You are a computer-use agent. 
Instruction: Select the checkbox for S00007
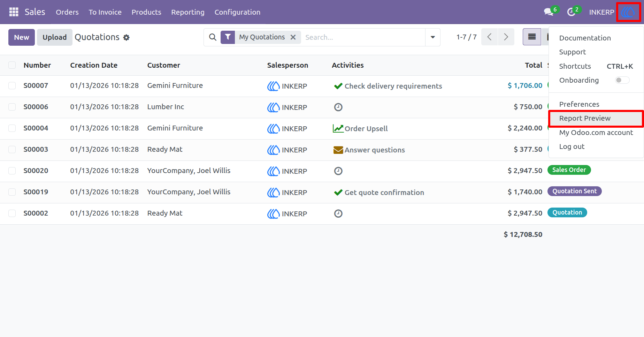pyautogui.click(x=12, y=86)
